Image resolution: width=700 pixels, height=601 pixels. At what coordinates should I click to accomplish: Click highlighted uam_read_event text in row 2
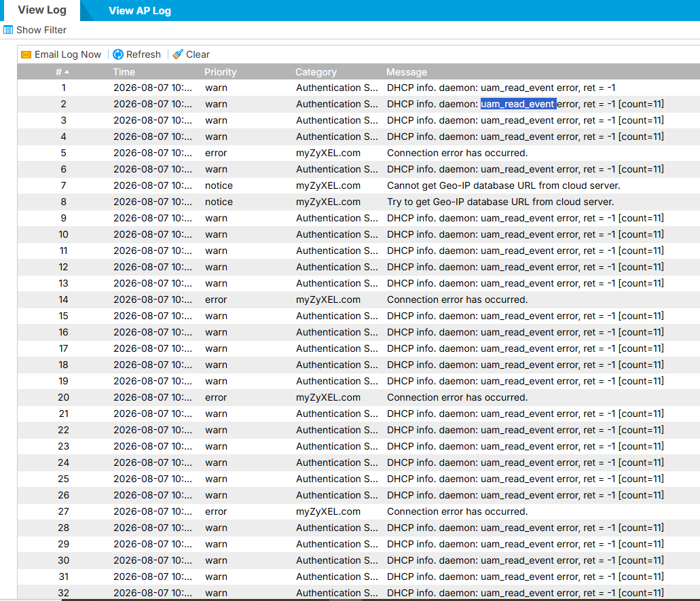pyautogui.click(x=518, y=104)
